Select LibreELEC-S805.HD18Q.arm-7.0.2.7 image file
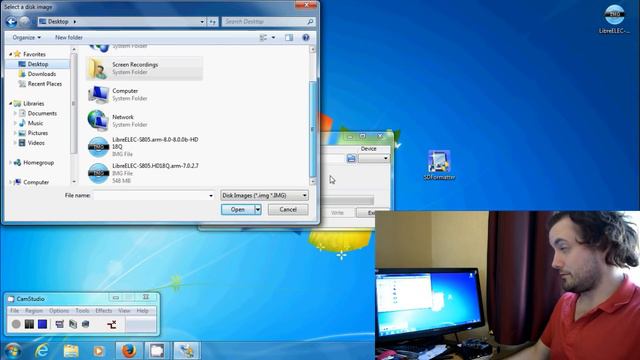Image resolution: width=640 pixels, height=360 pixels. tap(144, 173)
